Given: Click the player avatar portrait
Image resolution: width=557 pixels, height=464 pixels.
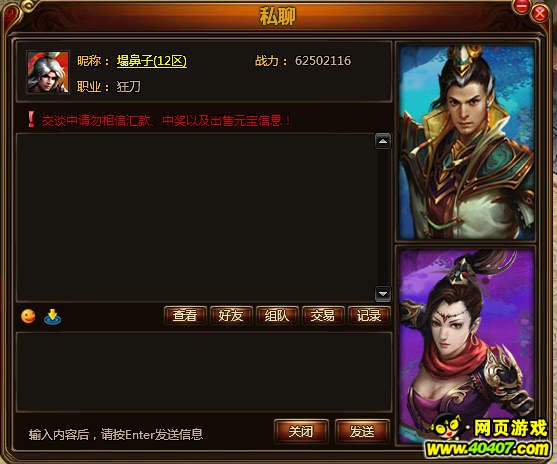Looking at the screenshot, I should coord(48,72).
